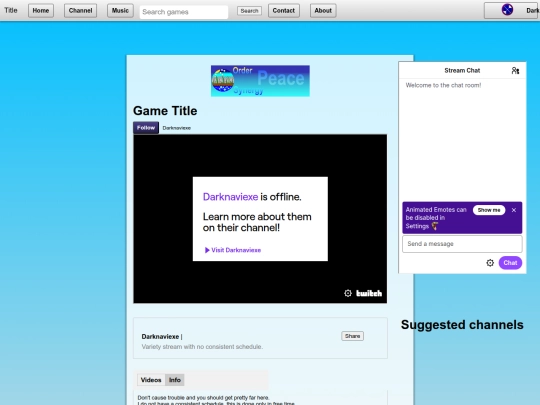Open the player settings gear icon
Image resolution: width=540 pixels, height=405 pixels.
coord(348,293)
